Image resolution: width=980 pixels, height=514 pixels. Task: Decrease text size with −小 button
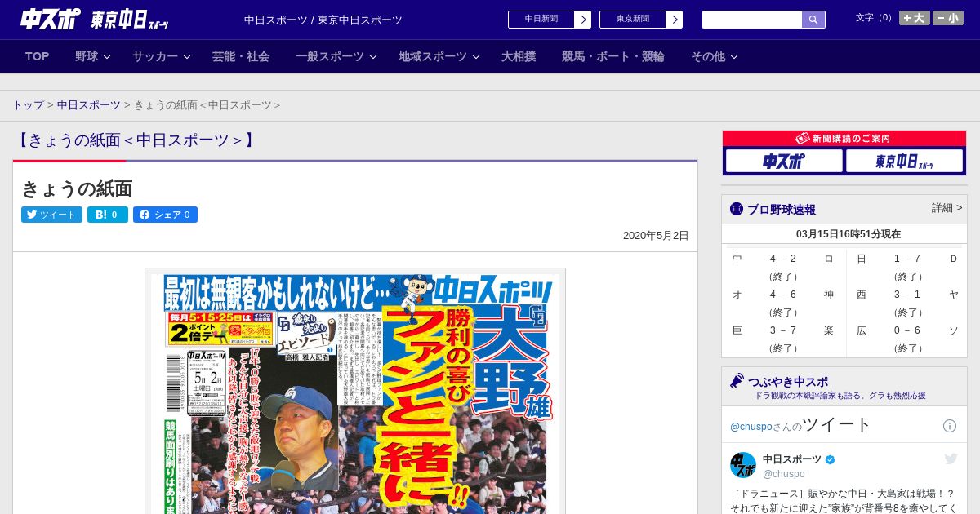pyautogui.click(x=948, y=18)
